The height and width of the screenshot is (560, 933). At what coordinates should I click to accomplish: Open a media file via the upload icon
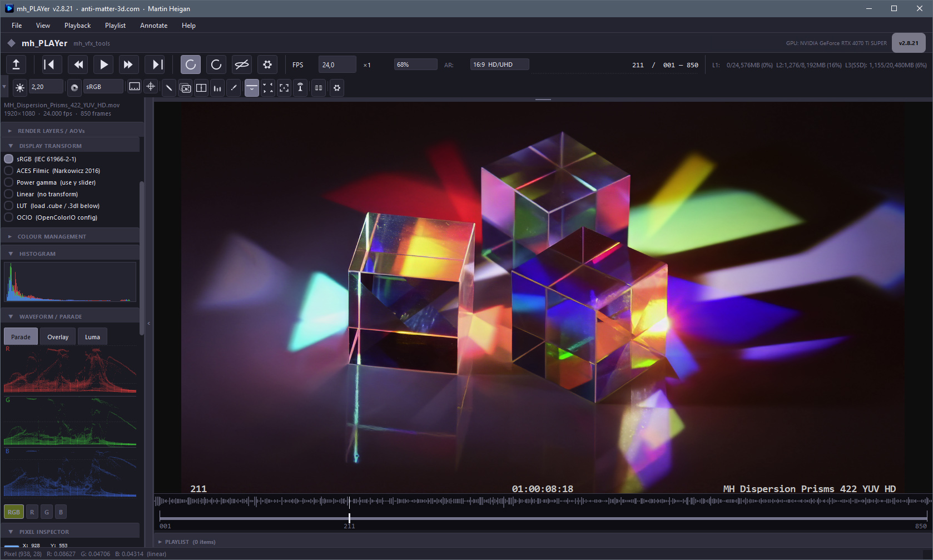click(x=16, y=64)
